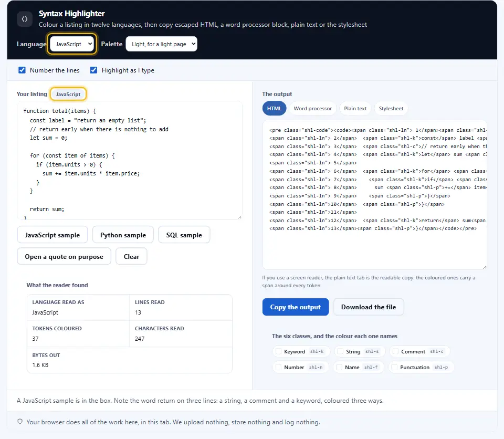This screenshot has height=439, width=504.
Task: Click Download the file
Action: tap(369, 307)
